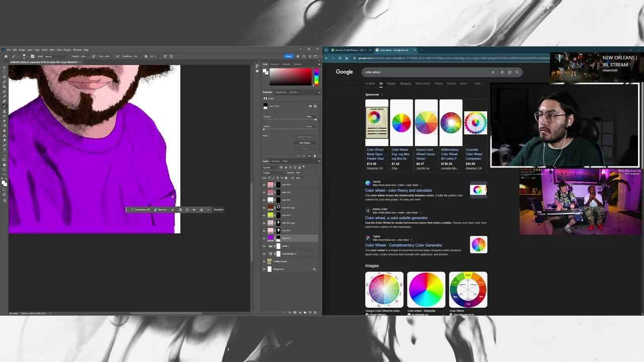644x362 pixels.
Task: Select the Zoom tool in toolbar
Action: tap(5, 169)
